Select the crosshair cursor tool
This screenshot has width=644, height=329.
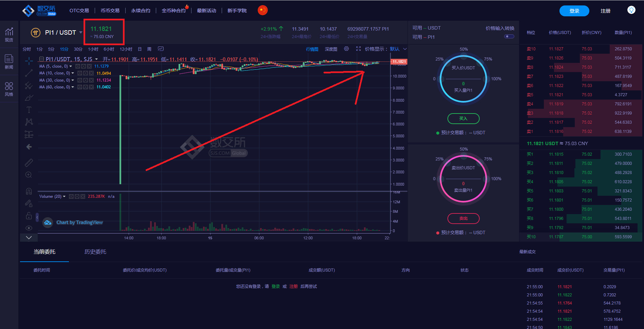click(29, 61)
